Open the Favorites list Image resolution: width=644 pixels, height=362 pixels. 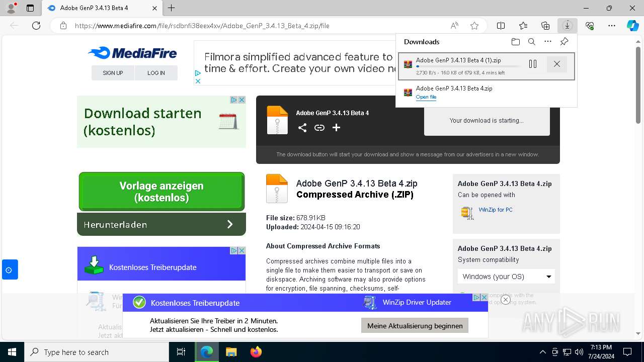pos(523,26)
